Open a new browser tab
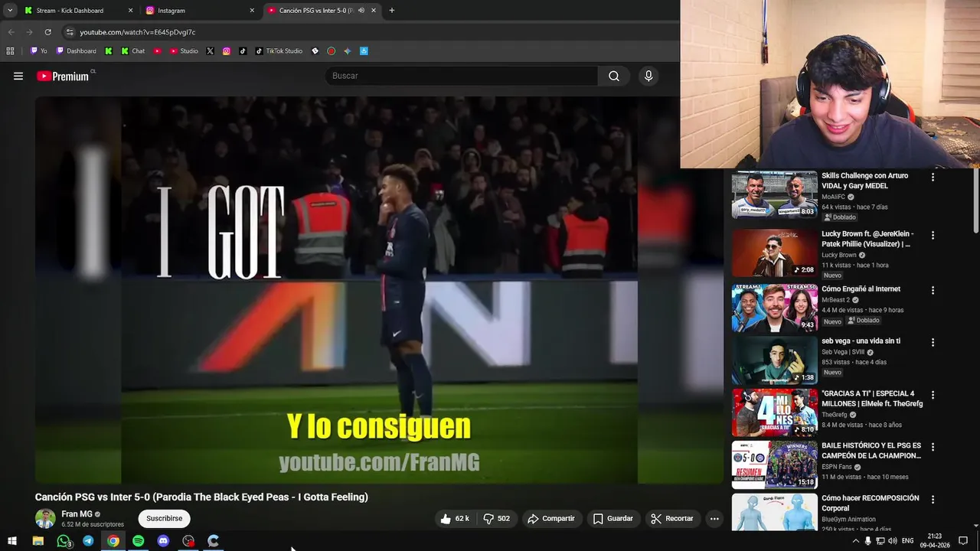Screen dimensions: 980x551 click(392, 11)
